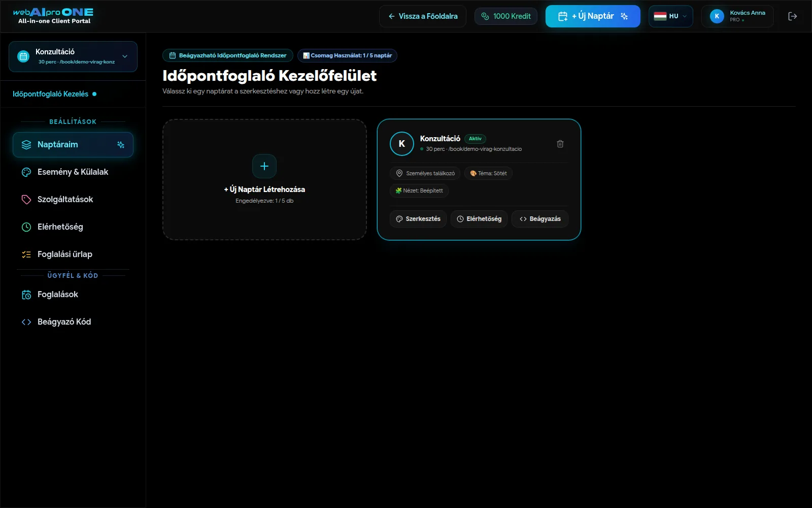Click Szerkesztés on Konzultáció card
This screenshot has width=812, height=508.
pyautogui.click(x=418, y=219)
